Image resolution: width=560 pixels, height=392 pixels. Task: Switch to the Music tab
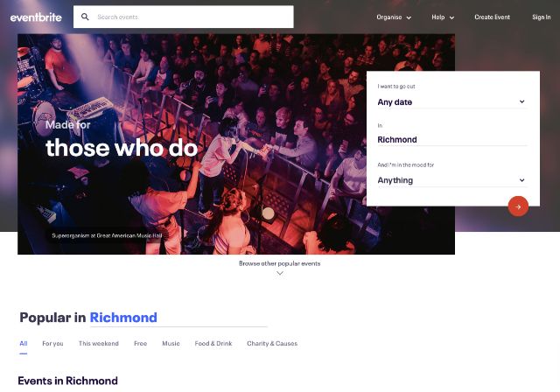(171, 344)
